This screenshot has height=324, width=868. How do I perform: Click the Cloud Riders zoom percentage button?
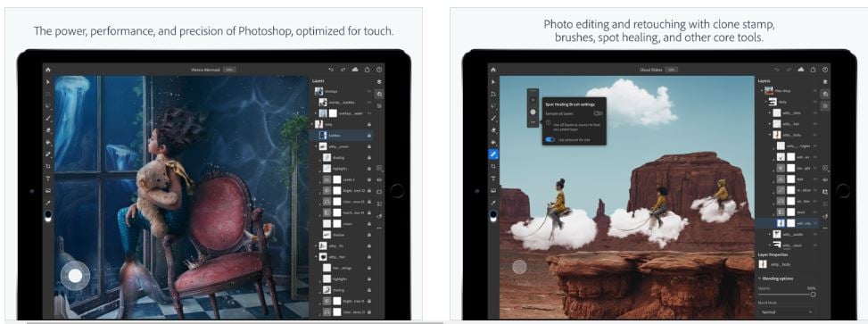click(671, 70)
